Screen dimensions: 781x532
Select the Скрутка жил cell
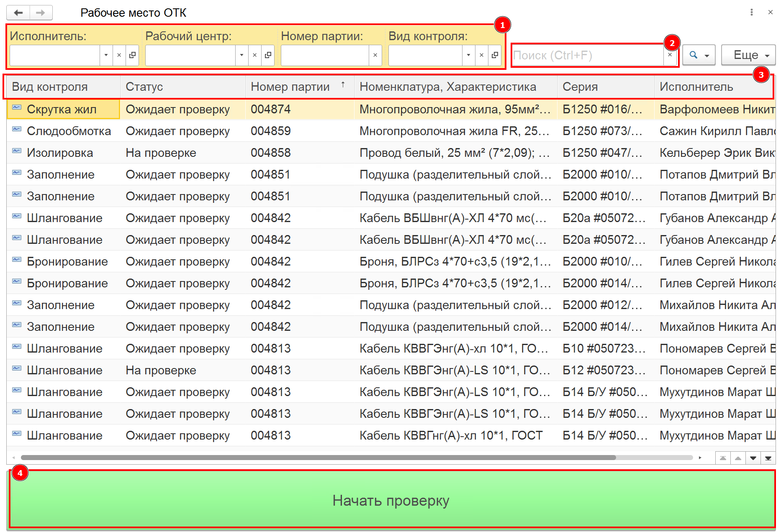64,110
